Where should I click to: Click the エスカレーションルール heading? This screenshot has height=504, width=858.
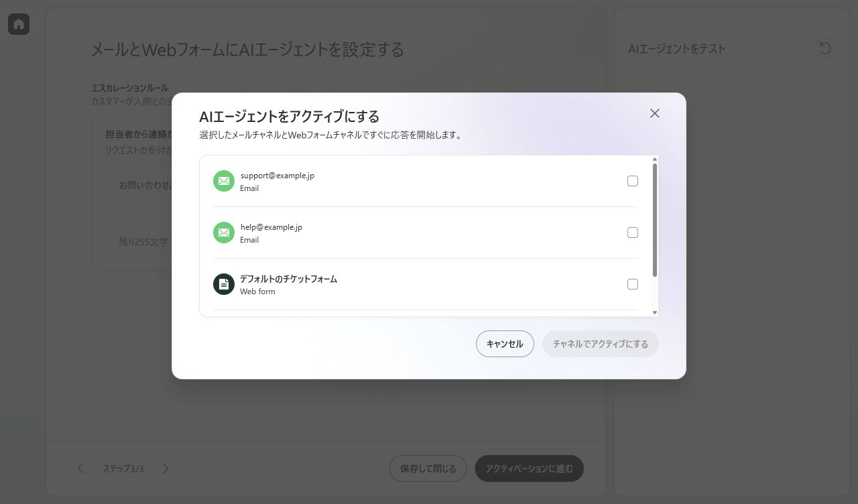[129, 88]
